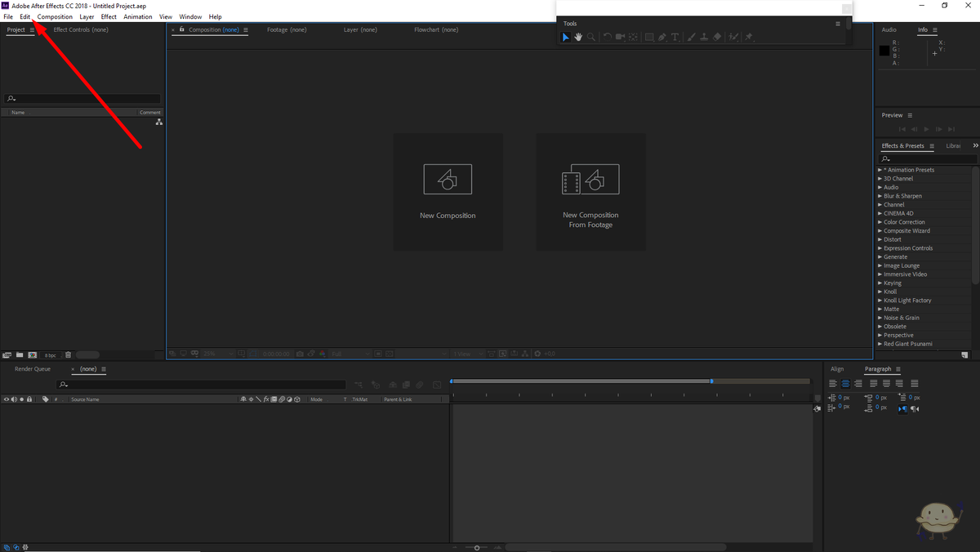
Task: Open the Composition menu
Action: 55,16
